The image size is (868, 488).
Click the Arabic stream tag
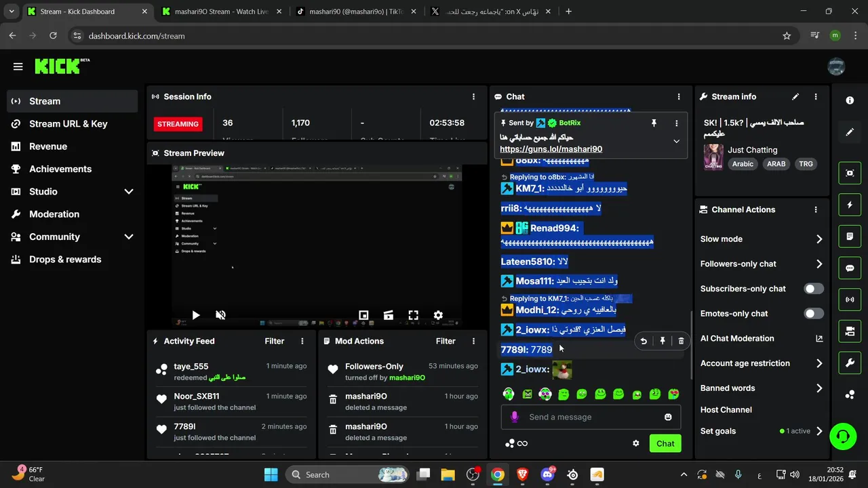(x=743, y=164)
